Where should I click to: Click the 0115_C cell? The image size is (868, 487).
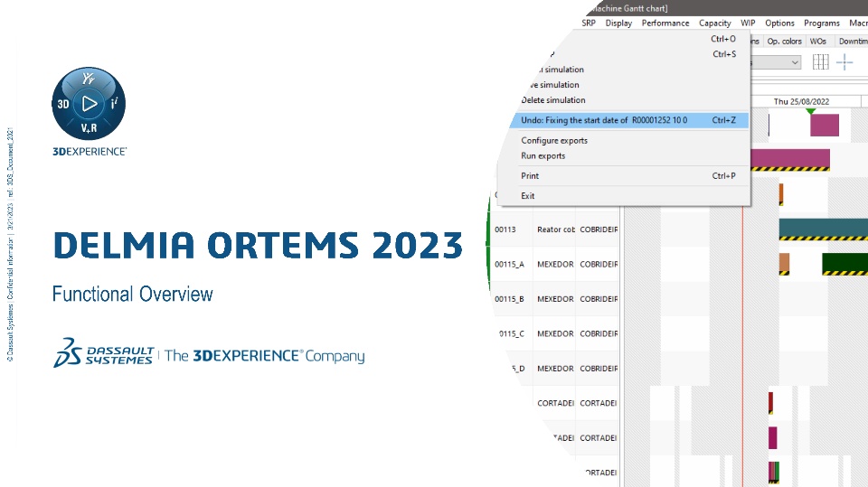click(x=511, y=333)
